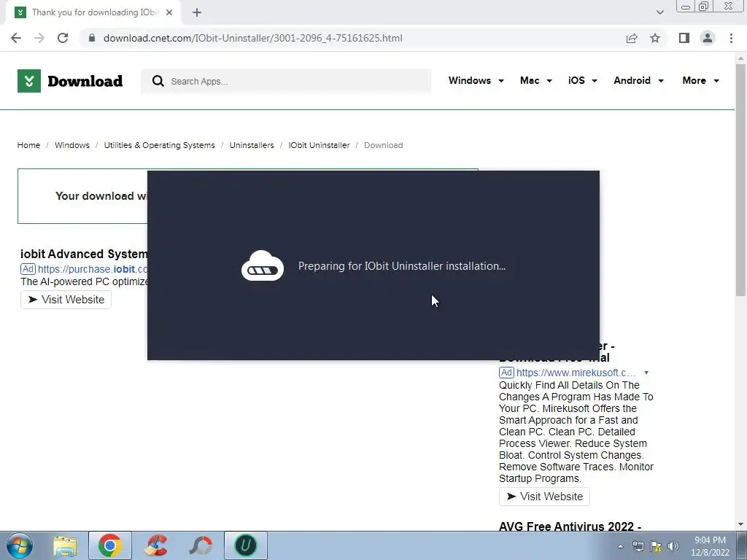Click the browser forward arrow
Screen dimensions: 747x560
point(39,38)
